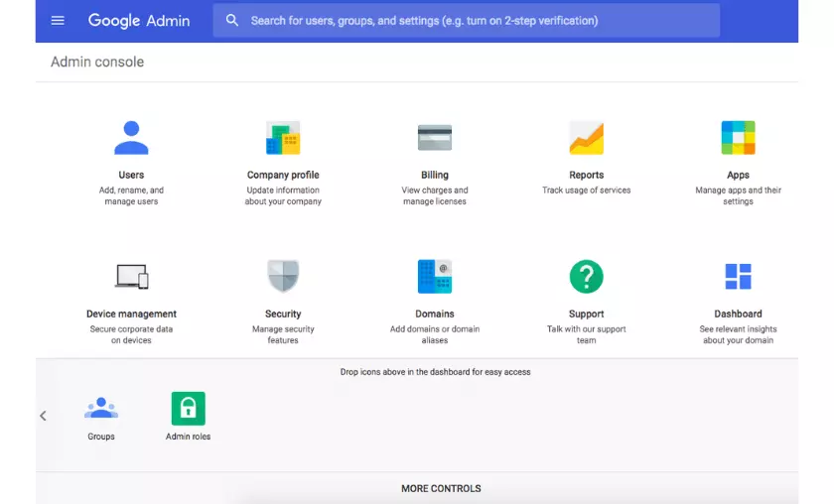This screenshot has height=504, width=834.
Task: Click 'Manage security features' text
Action: 283,334
